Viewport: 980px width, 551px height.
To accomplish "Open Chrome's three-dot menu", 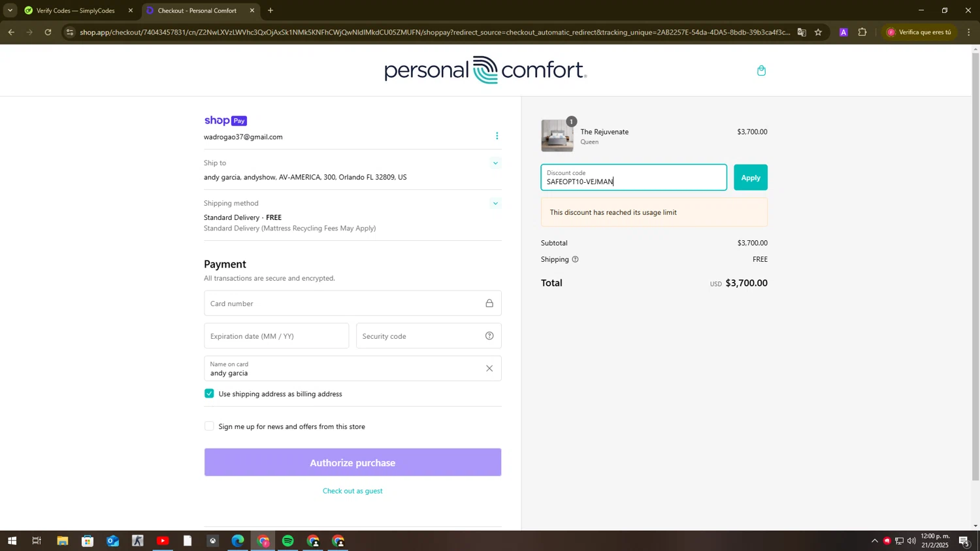I will [x=969, y=32].
